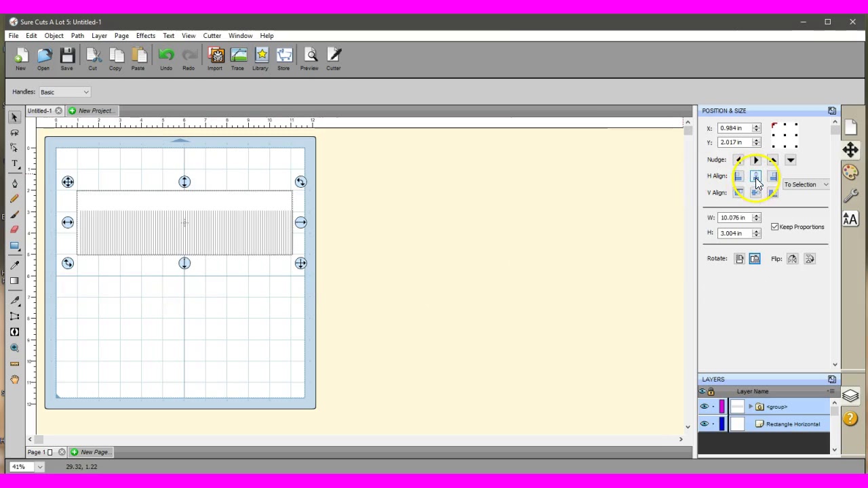The image size is (868, 488).
Task: Open the Store icon
Action: pyautogui.click(x=283, y=59)
